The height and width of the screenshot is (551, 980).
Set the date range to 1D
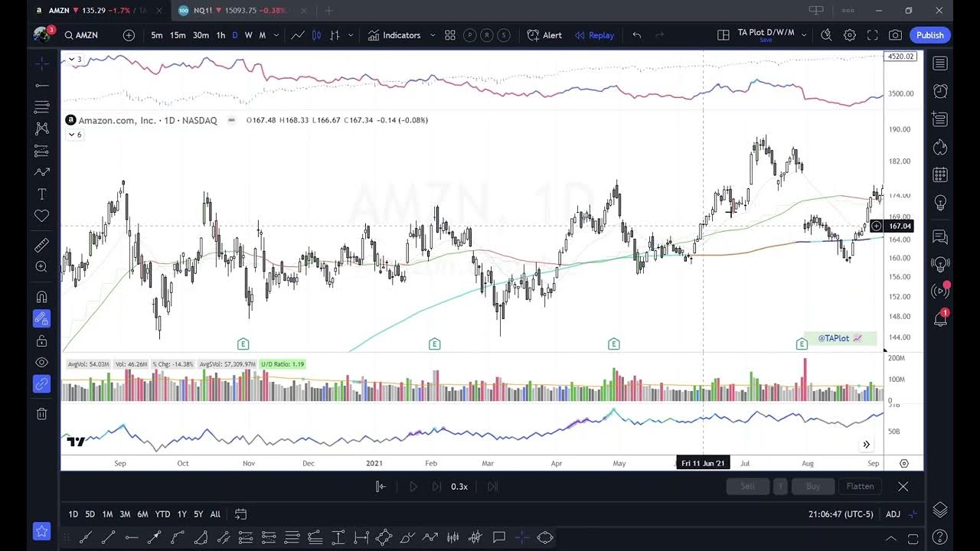[73, 514]
